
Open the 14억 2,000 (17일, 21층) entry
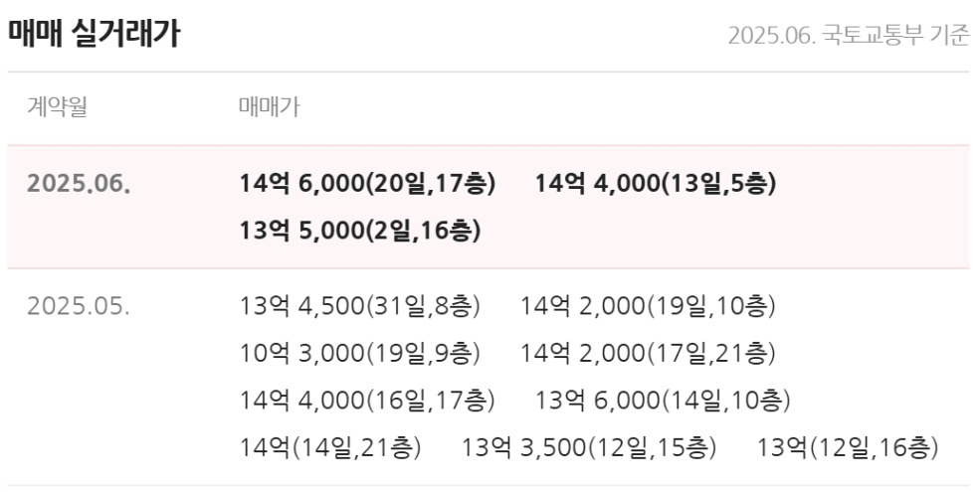648,352
